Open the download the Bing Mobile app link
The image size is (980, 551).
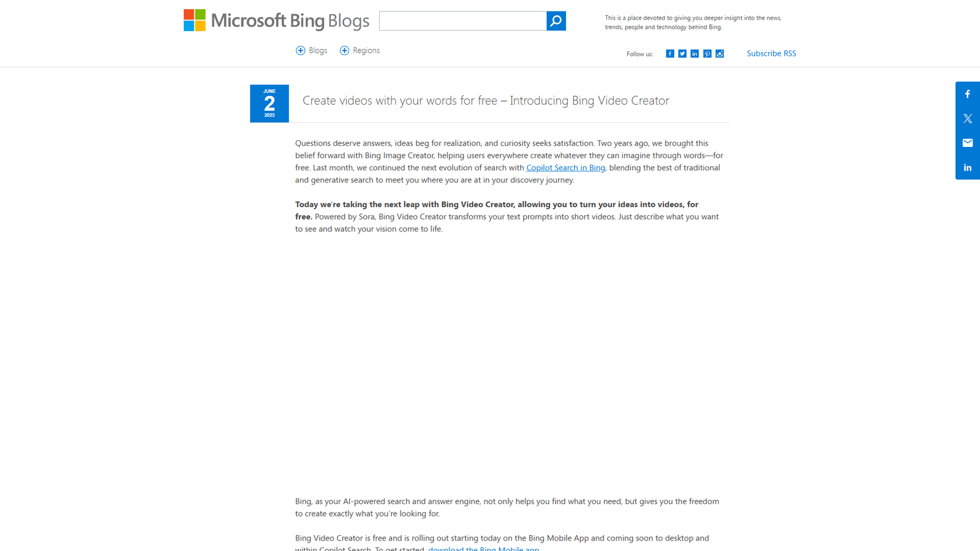coord(483,549)
